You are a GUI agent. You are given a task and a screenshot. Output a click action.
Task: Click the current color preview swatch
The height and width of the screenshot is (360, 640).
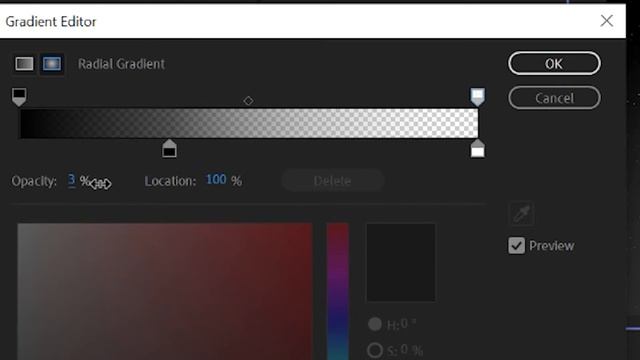click(400, 262)
